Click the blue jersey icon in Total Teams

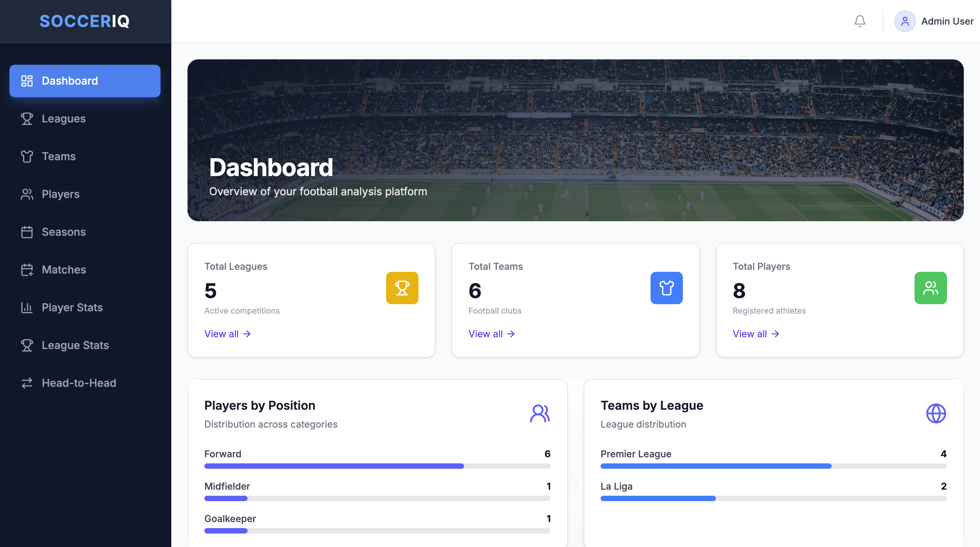(x=666, y=288)
